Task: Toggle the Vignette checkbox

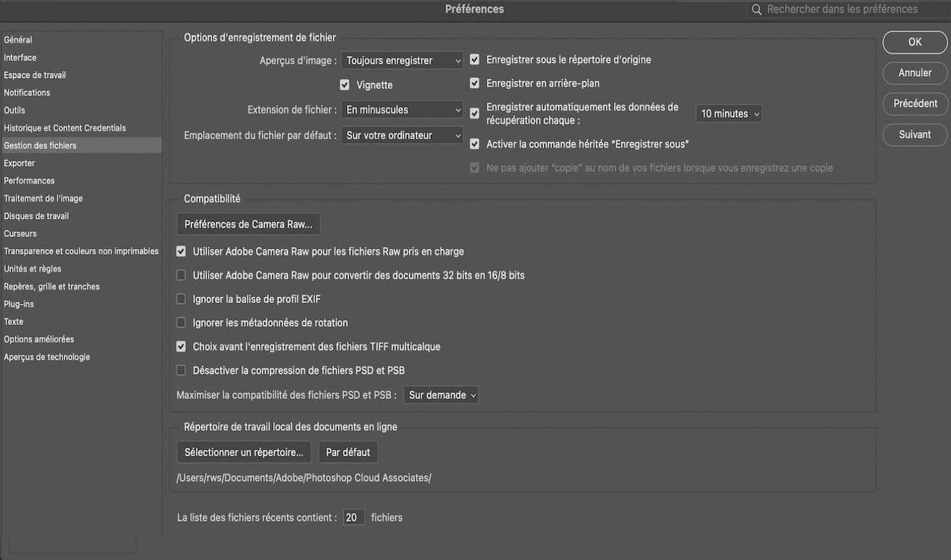Action: point(345,85)
